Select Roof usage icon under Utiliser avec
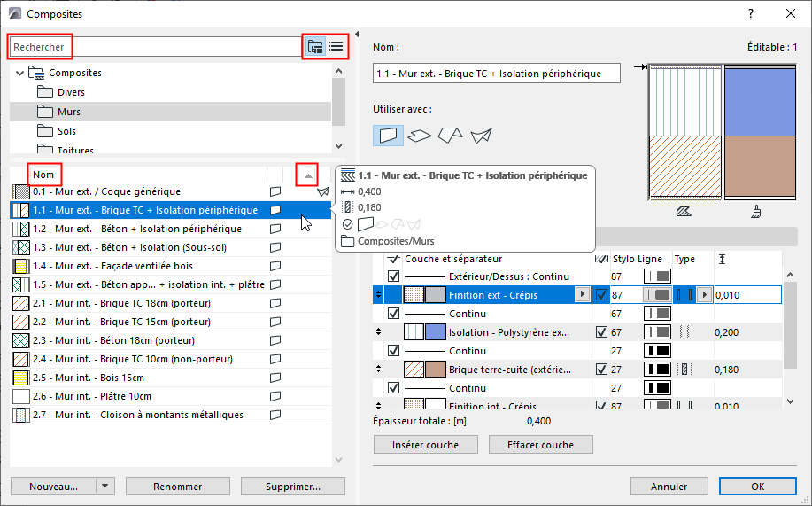This screenshot has width=812, height=506. click(x=450, y=136)
